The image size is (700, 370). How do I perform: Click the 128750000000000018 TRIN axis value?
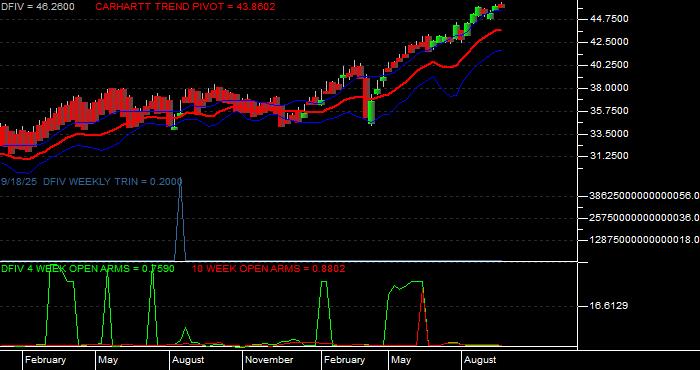point(643,240)
